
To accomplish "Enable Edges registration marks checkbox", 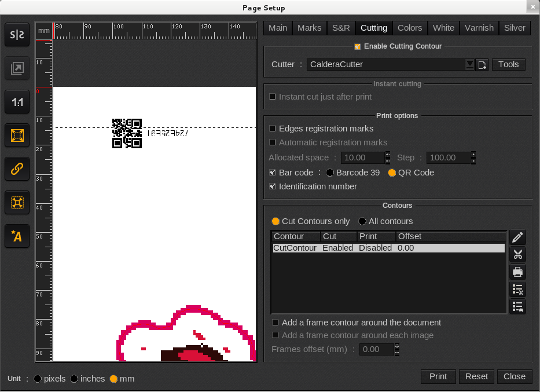I will pos(273,129).
